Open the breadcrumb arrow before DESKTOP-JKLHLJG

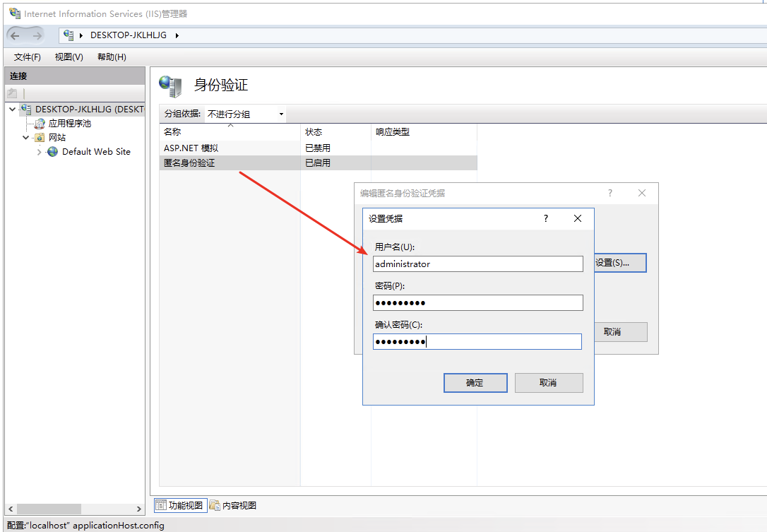coord(81,35)
